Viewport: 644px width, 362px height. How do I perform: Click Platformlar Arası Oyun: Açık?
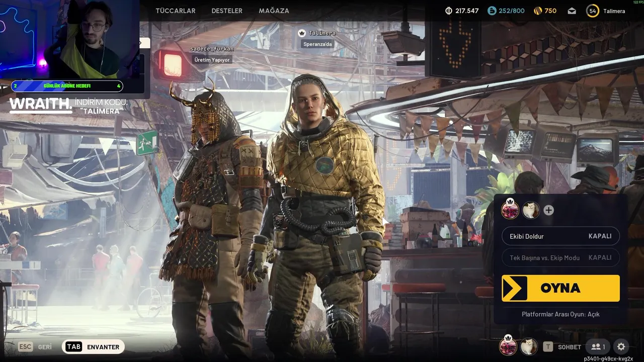(560, 314)
